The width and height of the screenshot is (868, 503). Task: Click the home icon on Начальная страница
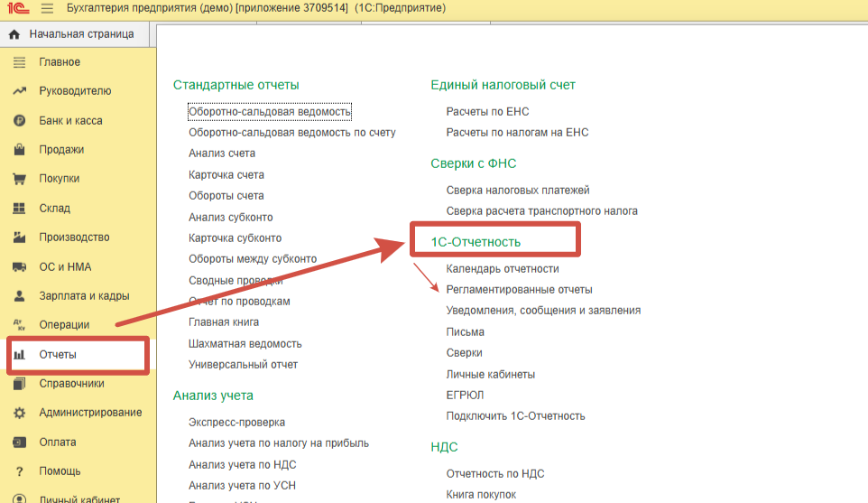tap(14, 34)
